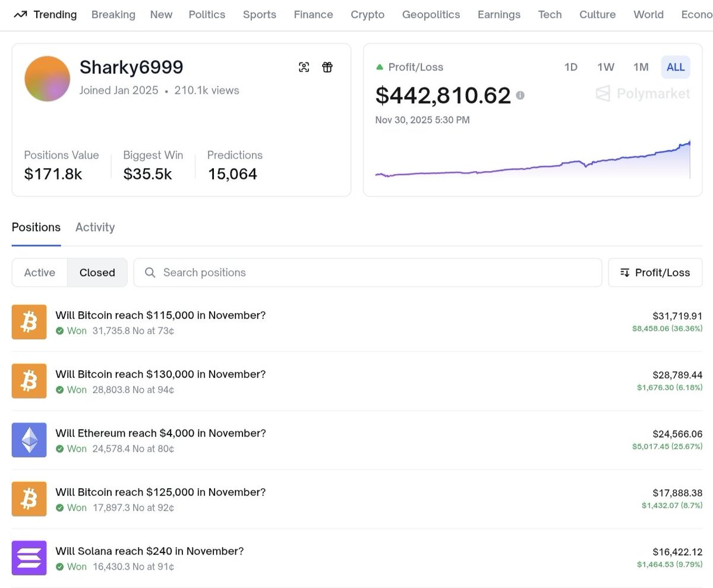The width and height of the screenshot is (713, 588).
Task: Open the Trending category arrow icon
Action: [20, 14]
